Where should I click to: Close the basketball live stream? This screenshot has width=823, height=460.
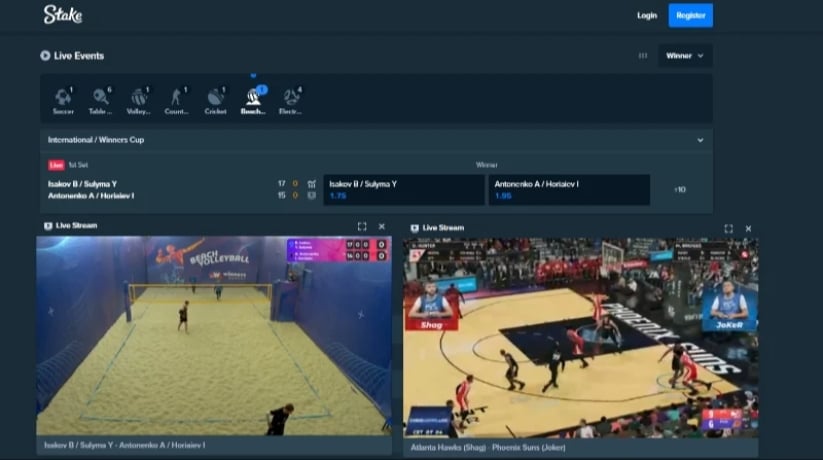748,228
